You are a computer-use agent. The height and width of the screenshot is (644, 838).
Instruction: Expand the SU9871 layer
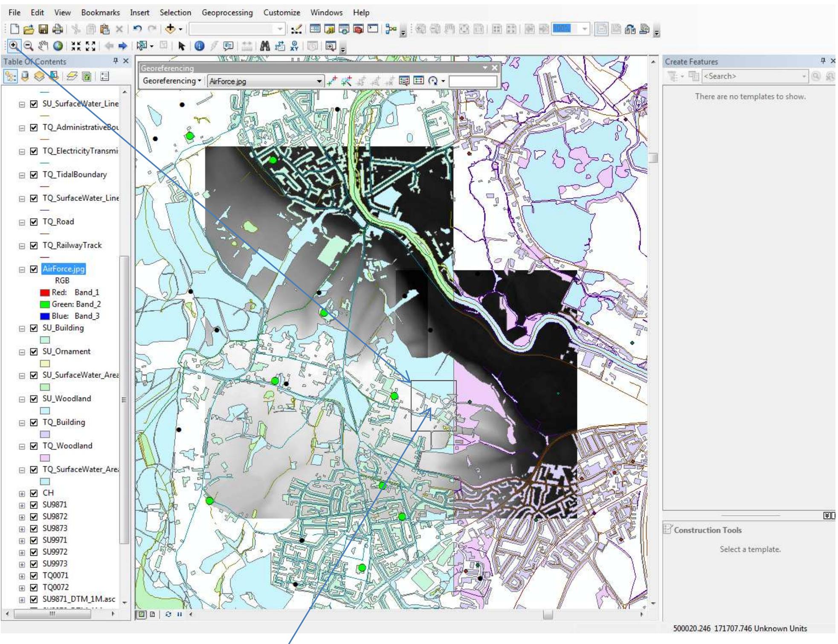pyautogui.click(x=22, y=505)
